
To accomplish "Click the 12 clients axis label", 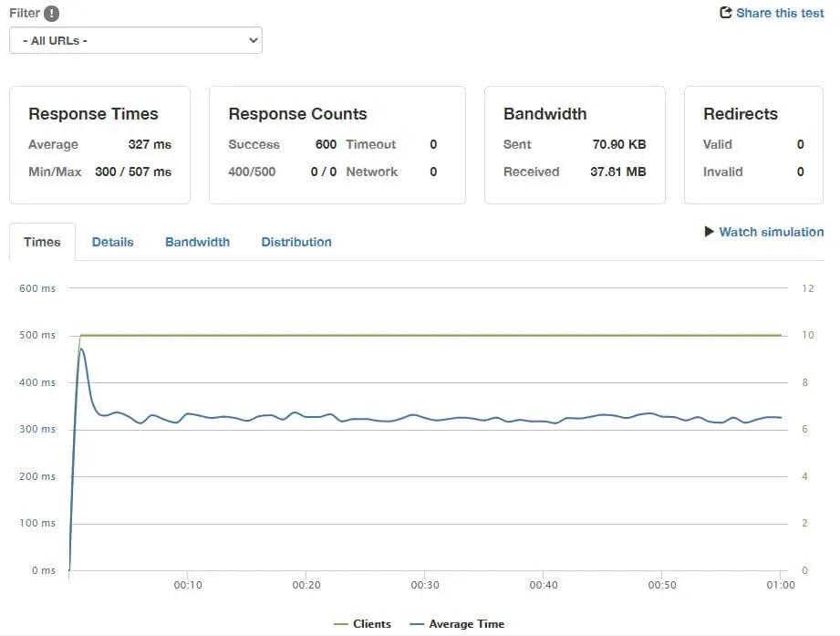I will 808,288.
